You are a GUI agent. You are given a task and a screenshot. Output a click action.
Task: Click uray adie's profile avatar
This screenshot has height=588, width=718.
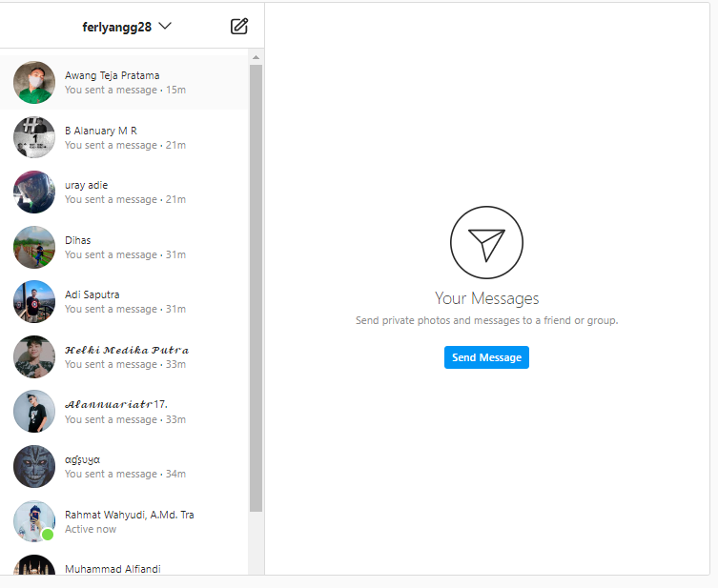click(34, 193)
